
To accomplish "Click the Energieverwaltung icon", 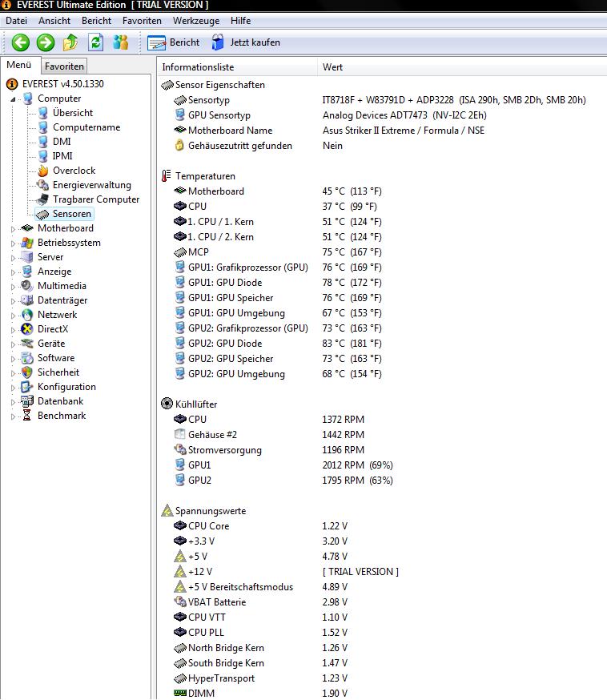I will click(43, 185).
